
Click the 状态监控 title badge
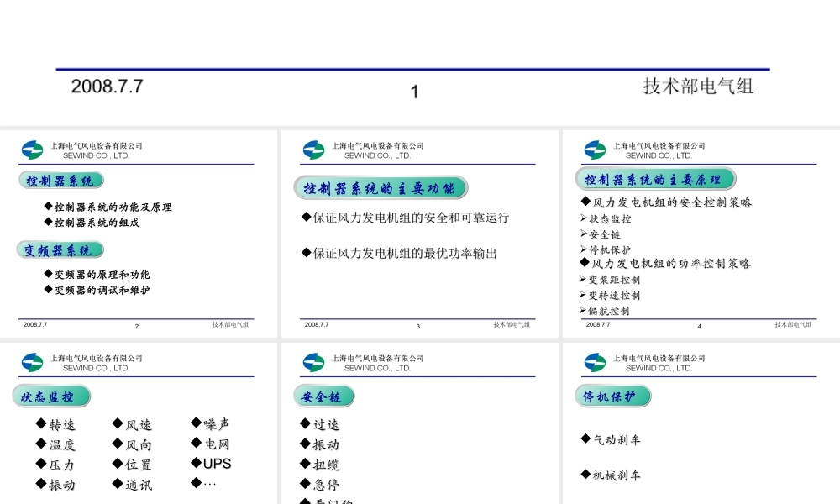50,396
